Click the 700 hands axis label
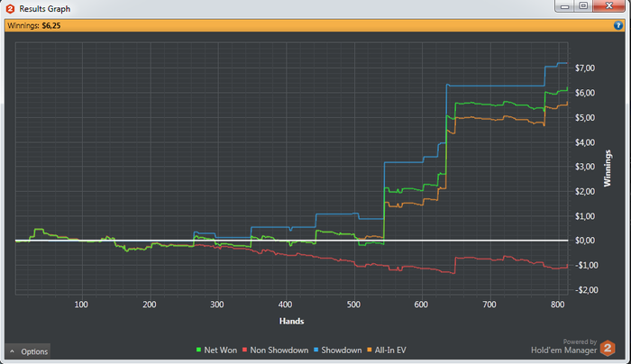631x364 pixels. click(x=489, y=305)
